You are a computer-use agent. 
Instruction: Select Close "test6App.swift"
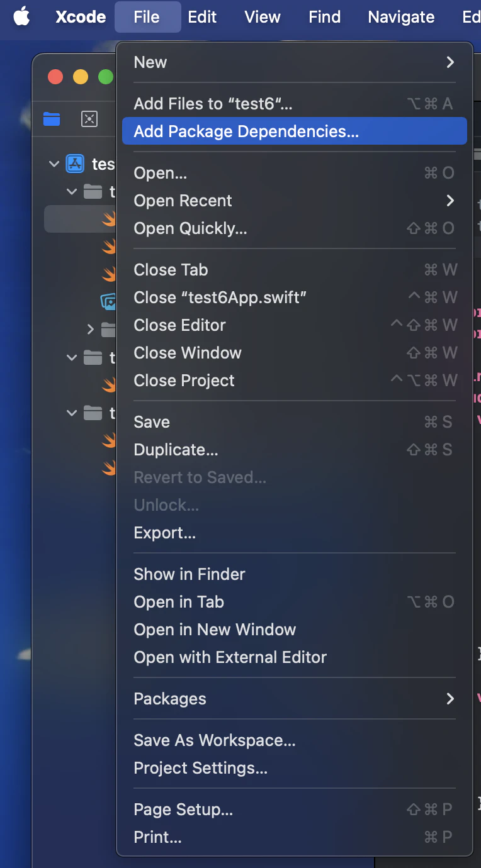(x=295, y=298)
